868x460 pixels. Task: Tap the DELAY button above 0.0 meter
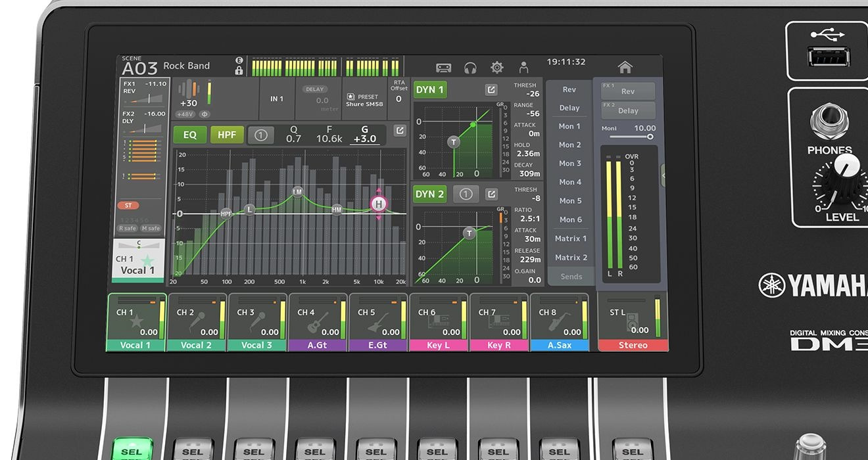[x=316, y=89]
